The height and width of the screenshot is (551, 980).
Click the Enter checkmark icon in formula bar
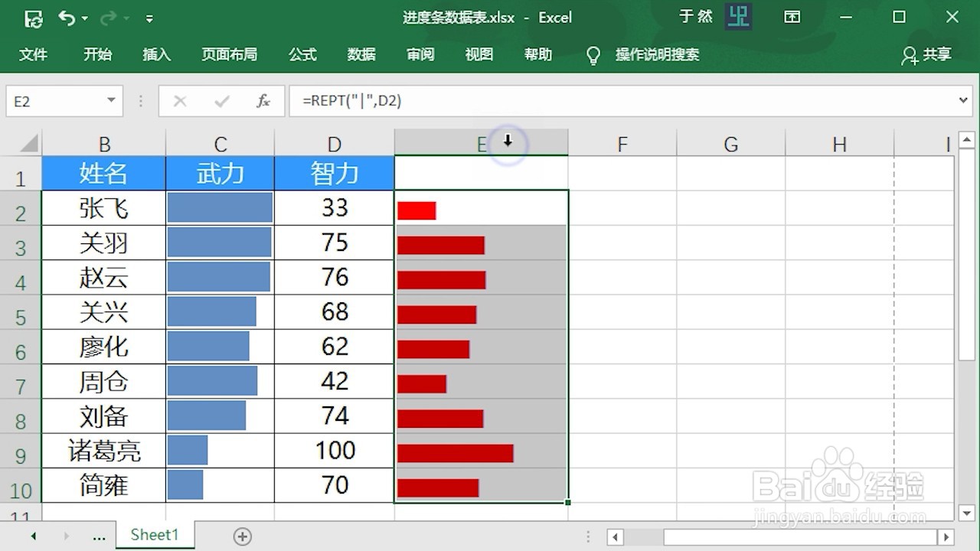click(220, 100)
